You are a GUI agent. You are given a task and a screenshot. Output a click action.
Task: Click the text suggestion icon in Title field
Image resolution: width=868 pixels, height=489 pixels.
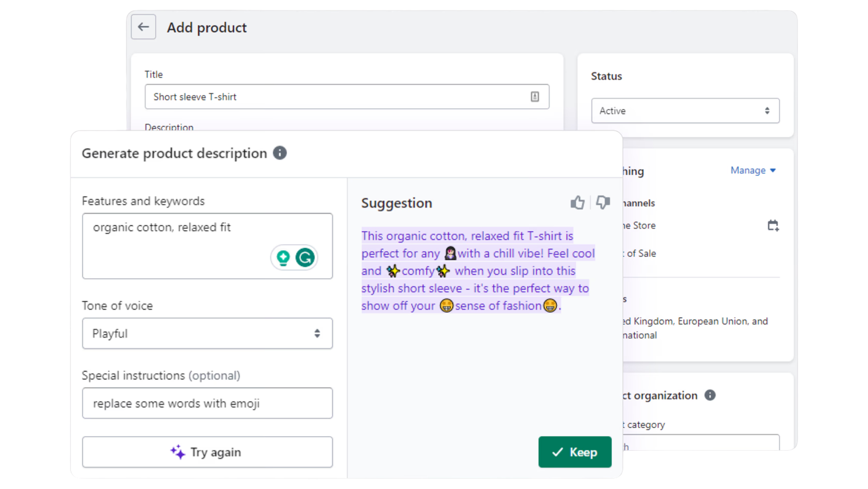[x=535, y=96]
